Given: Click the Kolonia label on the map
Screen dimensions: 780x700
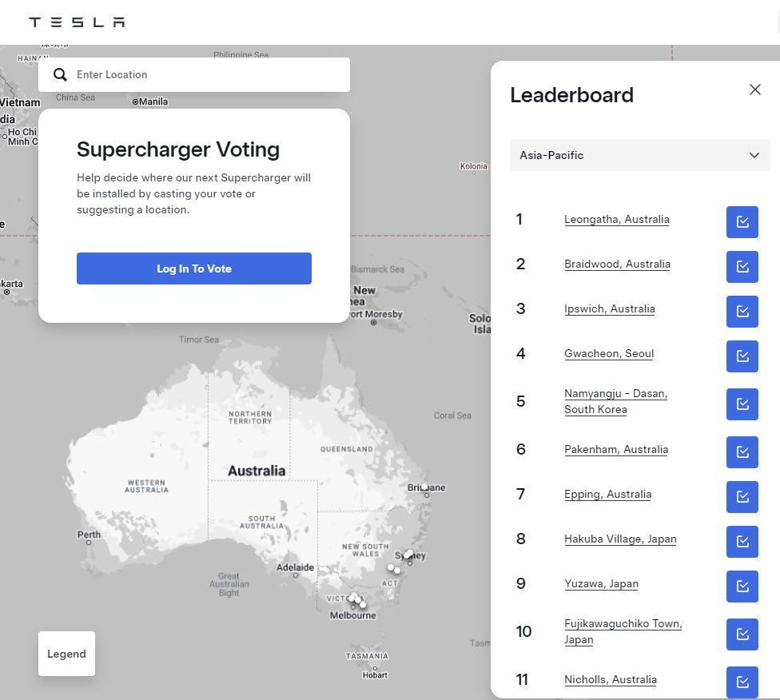Looking at the screenshot, I should pos(473,166).
